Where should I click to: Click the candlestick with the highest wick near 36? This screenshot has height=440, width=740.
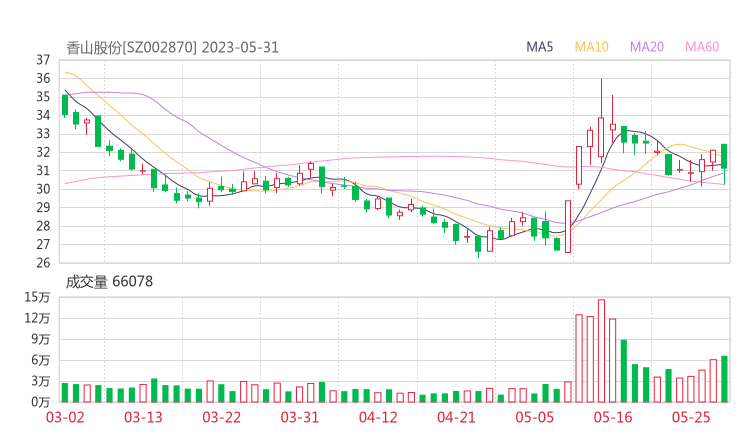point(601,121)
